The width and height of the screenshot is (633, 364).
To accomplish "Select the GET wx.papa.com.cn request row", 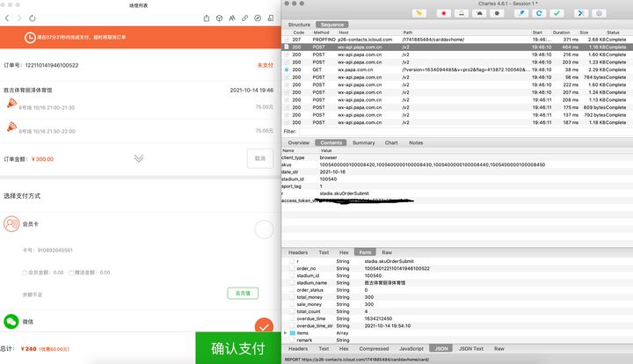I will tap(457, 69).
